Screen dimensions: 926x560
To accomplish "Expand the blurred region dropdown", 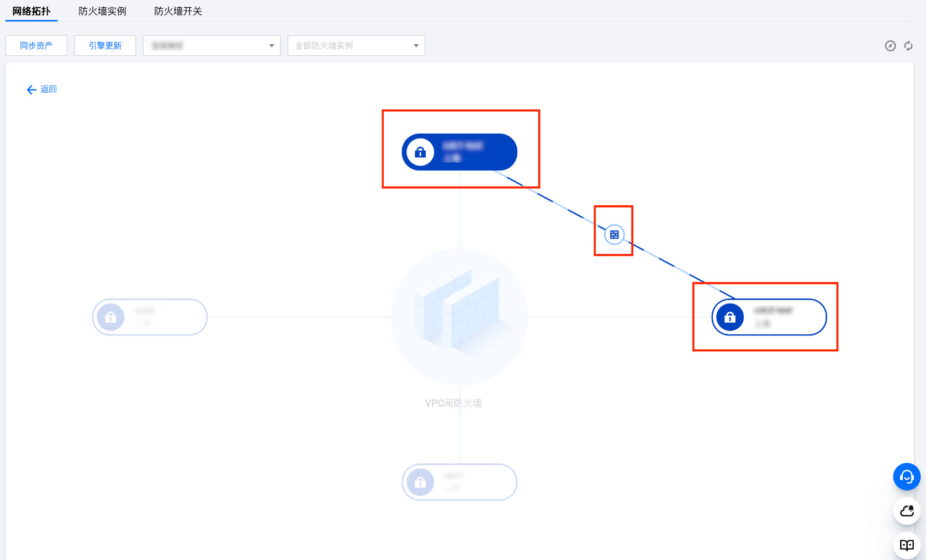I will [x=211, y=46].
